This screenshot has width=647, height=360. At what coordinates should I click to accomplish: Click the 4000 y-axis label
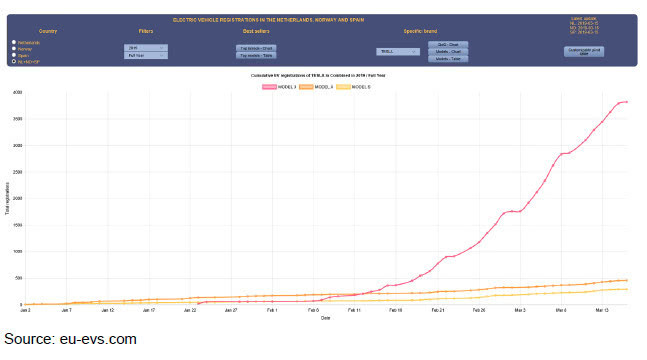pos(18,92)
